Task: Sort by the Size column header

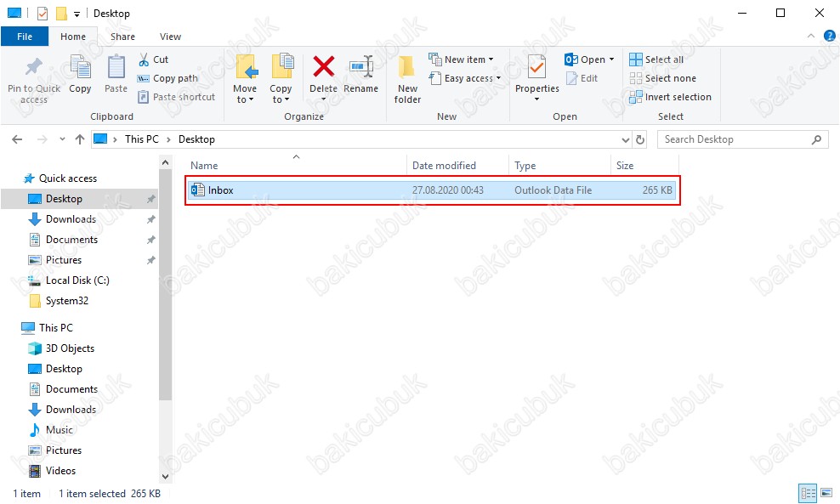Action: pos(644,166)
